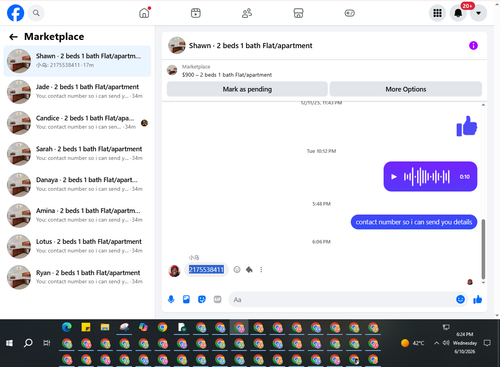This screenshot has width=500, height=367.
Task: Open Sticky Notes from taskbar
Action: point(86,327)
